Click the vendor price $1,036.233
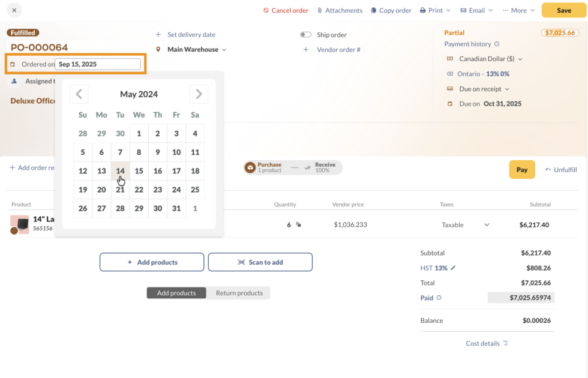Image resolution: width=588 pixels, height=378 pixels. [350, 224]
